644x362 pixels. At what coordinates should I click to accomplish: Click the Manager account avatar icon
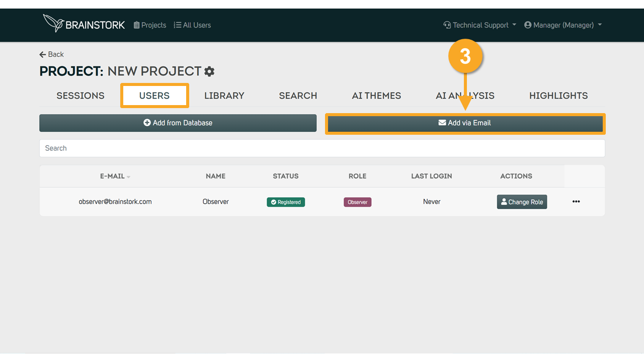pyautogui.click(x=528, y=25)
